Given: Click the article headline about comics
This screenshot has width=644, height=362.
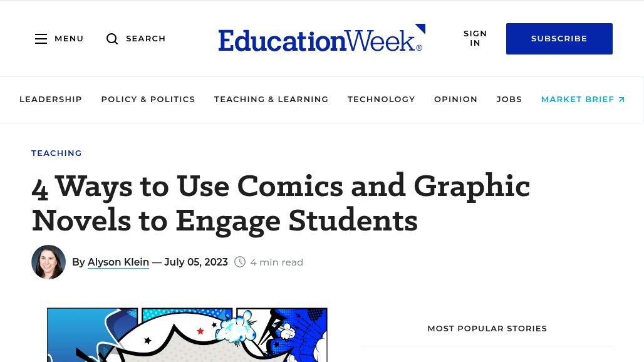Looking at the screenshot, I should pyautogui.click(x=281, y=203).
